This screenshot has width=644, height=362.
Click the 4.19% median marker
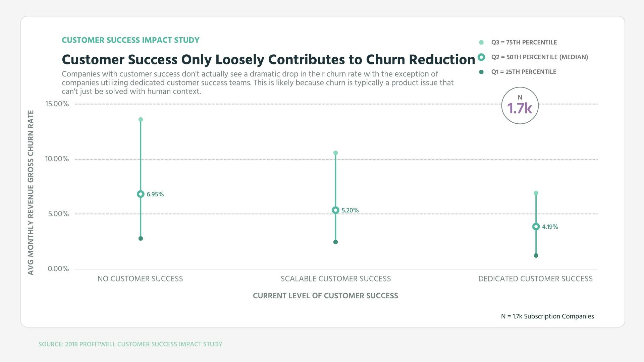point(536,227)
